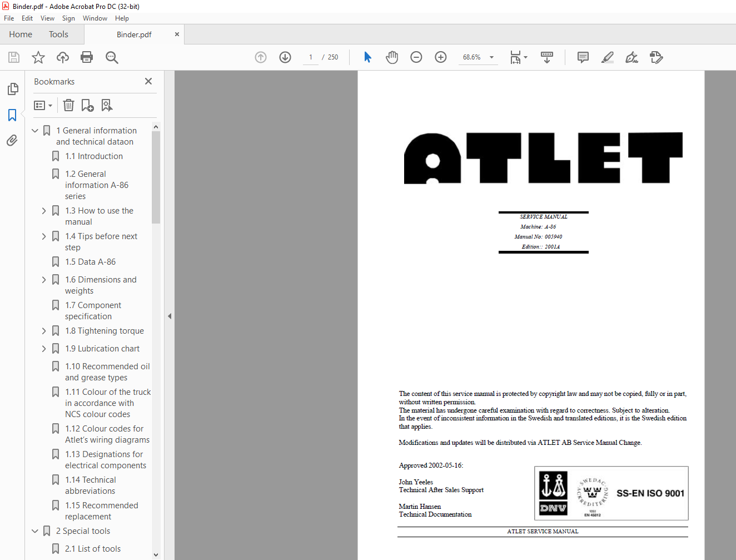Zoom in with plus icon
Screen dimensions: 736x560
point(441,57)
